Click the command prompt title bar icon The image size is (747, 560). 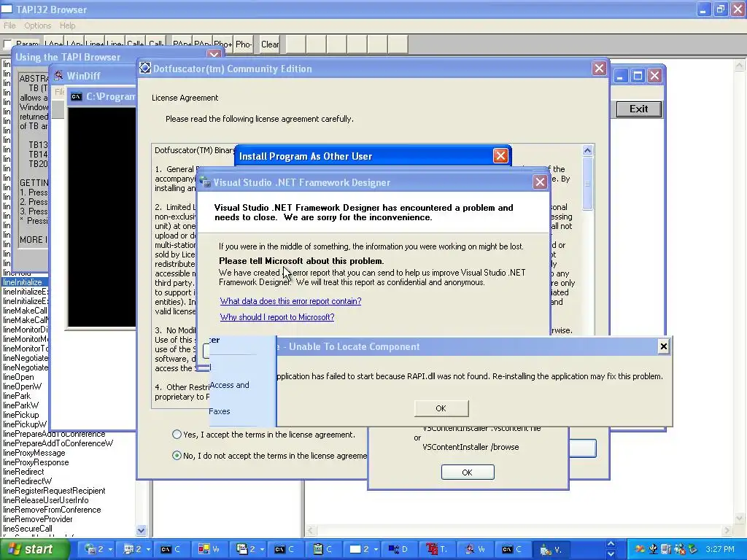tap(76, 97)
